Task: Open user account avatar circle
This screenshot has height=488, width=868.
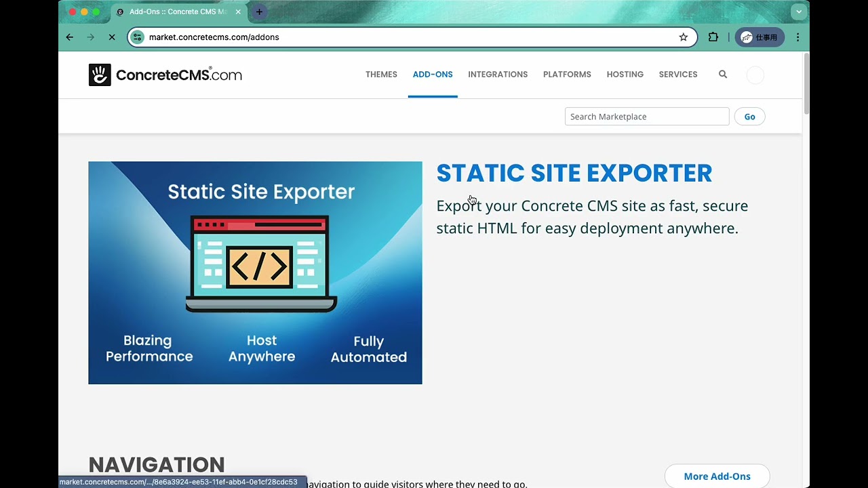Action: tap(755, 75)
